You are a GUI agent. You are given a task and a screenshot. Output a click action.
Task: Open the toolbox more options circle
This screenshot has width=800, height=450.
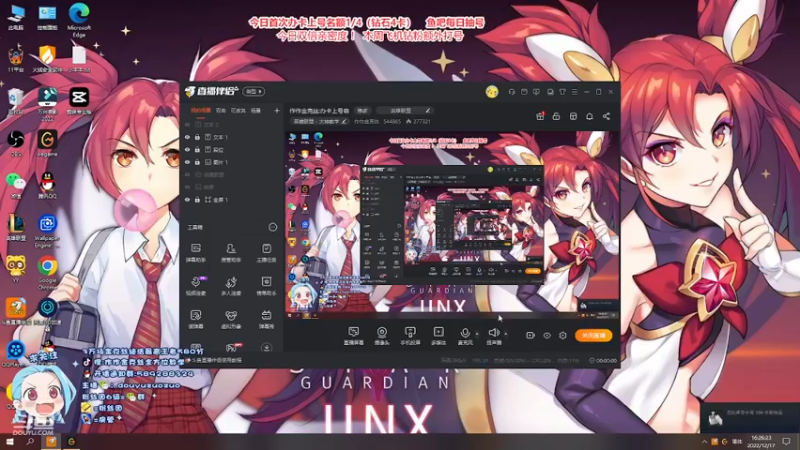273,227
